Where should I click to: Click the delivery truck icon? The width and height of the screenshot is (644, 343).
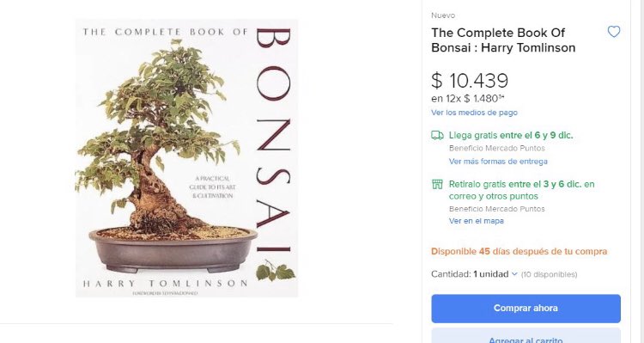[437, 135]
